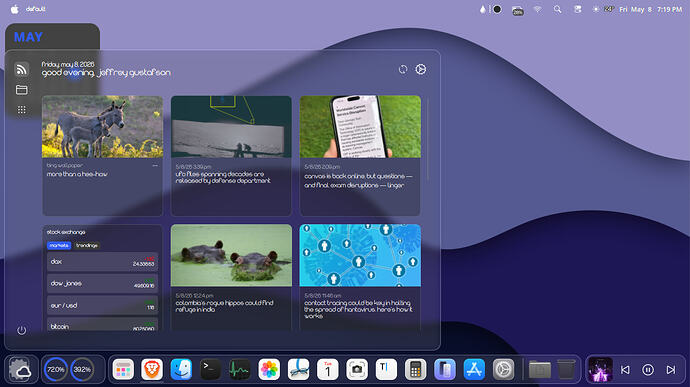
Task: Open Preview from the dock
Action: click(x=298, y=369)
